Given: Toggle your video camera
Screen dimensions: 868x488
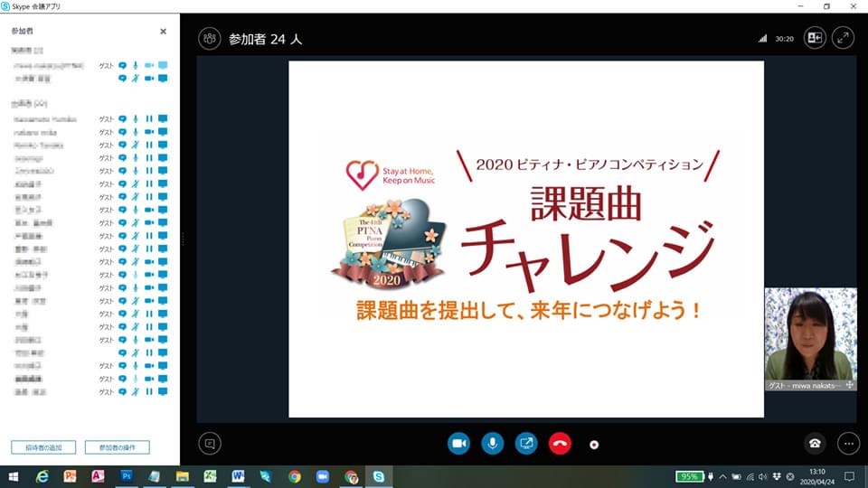Looking at the screenshot, I should [x=458, y=443].
